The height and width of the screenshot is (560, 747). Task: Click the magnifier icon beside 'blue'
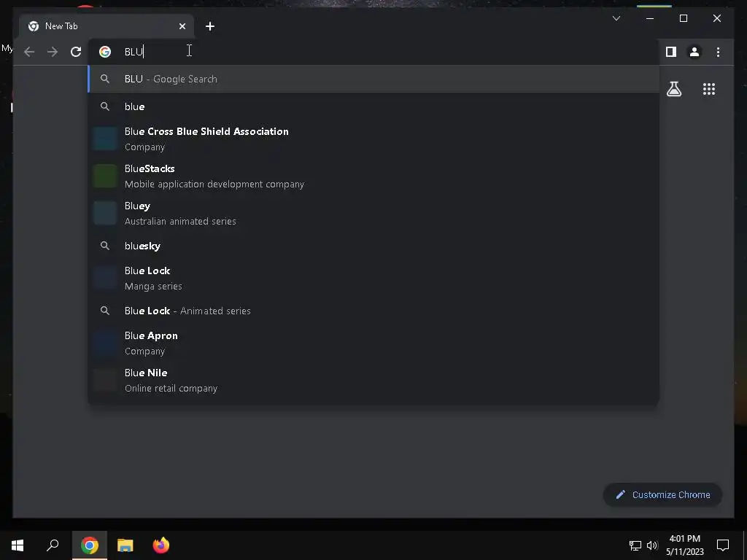click(105, 106)
